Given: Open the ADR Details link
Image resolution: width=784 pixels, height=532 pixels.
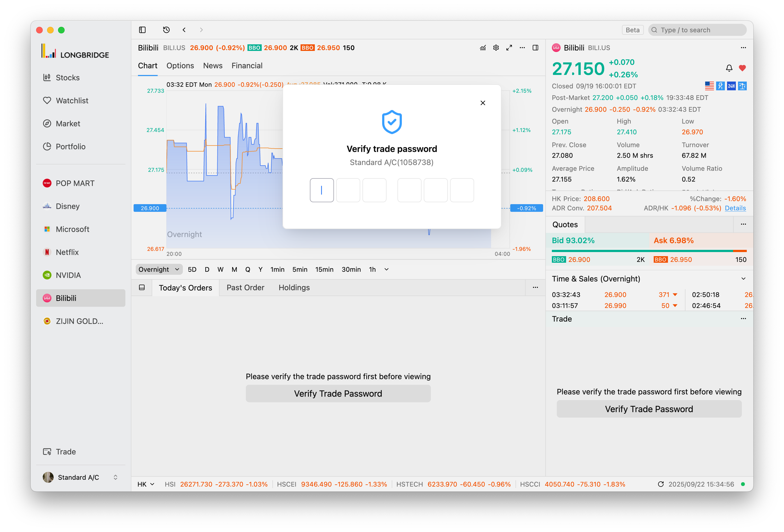Looking at the screenshot, I should (x=735, y=208).
